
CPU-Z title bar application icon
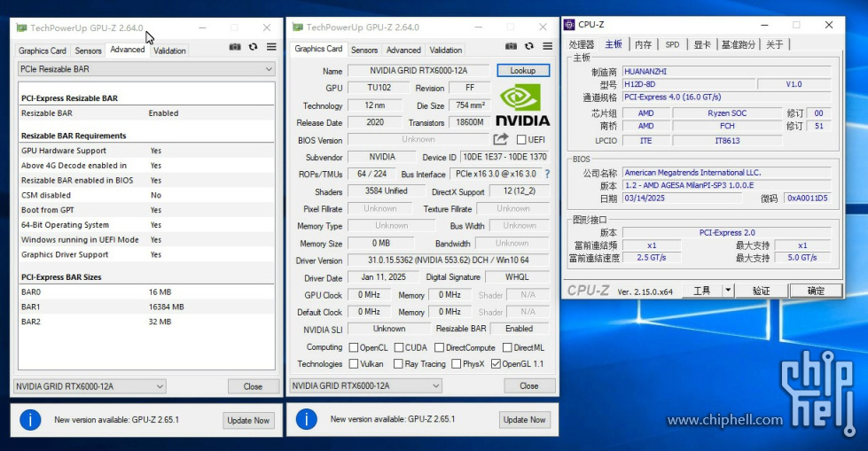pyautogui.click(x=569, y=25)
